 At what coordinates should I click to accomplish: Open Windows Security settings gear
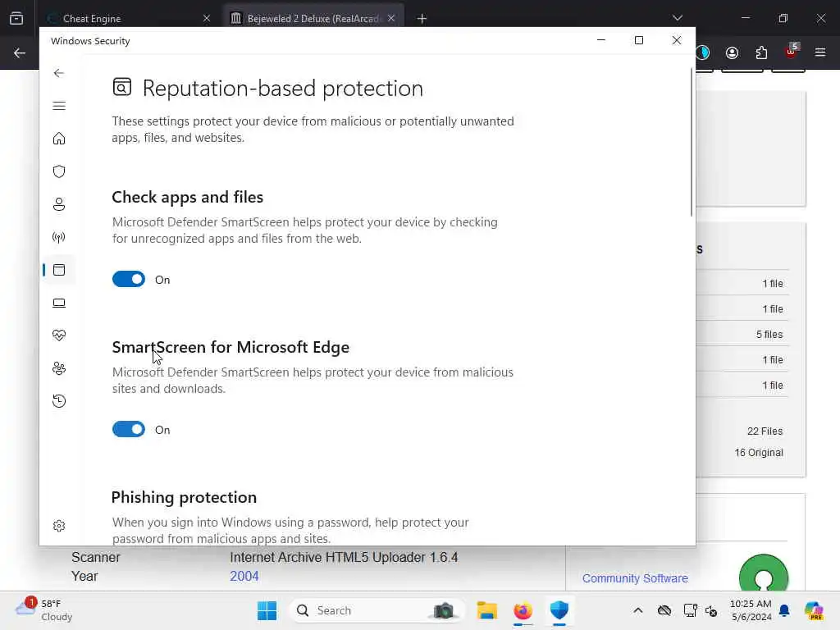tap(59, 526)
